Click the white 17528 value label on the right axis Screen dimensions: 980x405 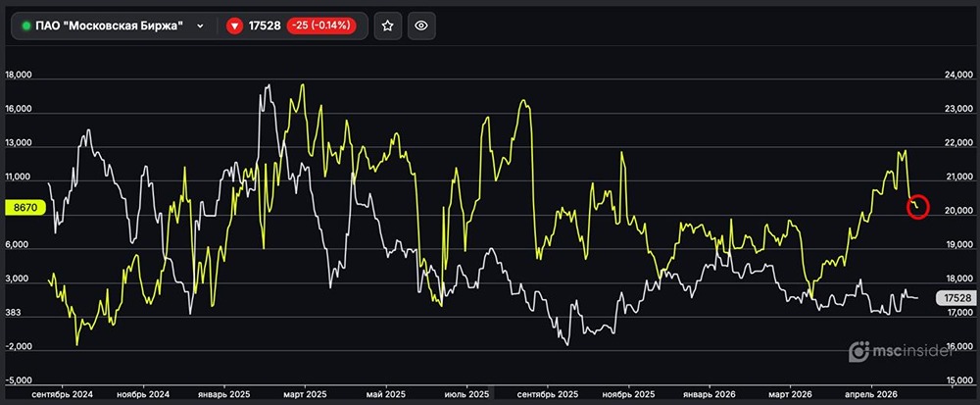(955, 299)
